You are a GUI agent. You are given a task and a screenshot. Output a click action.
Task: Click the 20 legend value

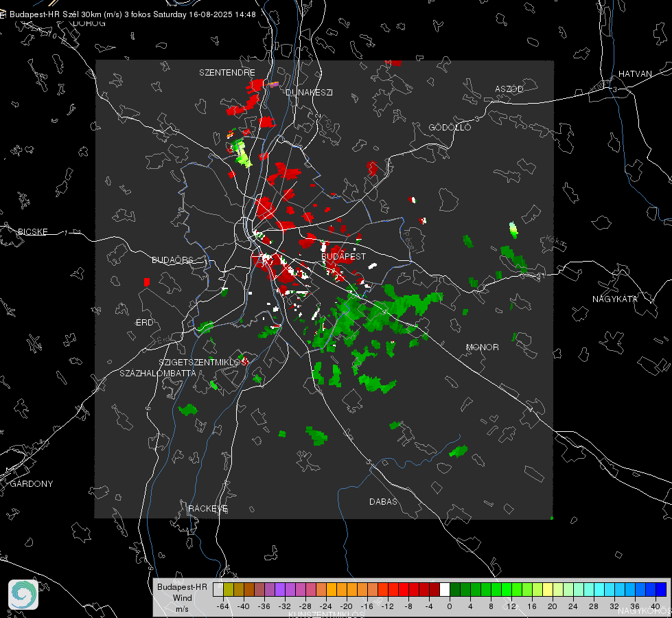553,606
